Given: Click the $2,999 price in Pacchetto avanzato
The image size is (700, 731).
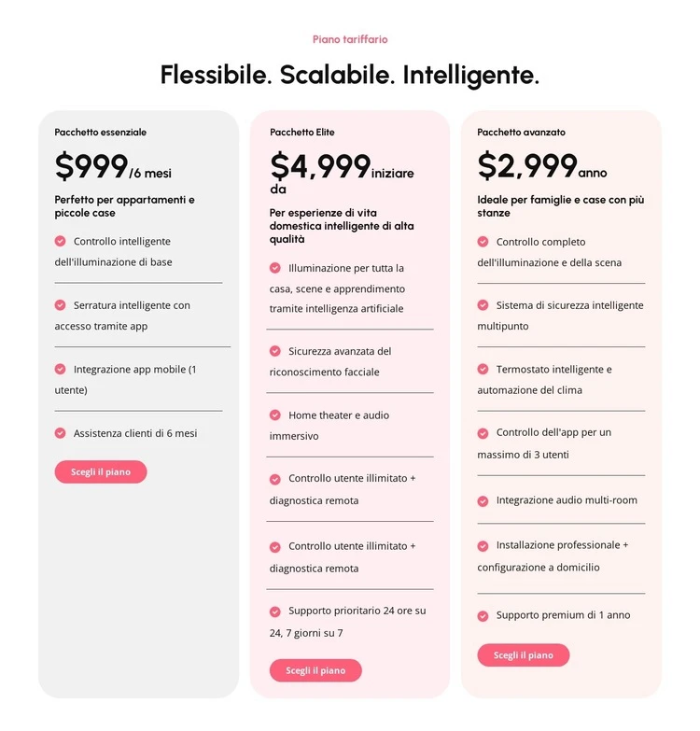Looking at the screenshot, I should click(x=527, y=166).
